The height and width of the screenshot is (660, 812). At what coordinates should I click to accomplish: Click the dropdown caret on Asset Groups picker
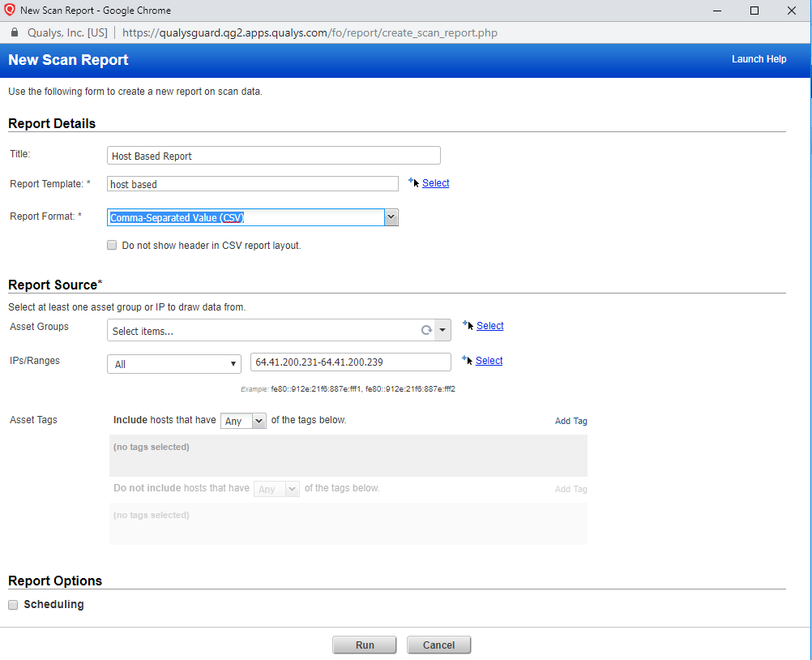[x=442, y=329]
